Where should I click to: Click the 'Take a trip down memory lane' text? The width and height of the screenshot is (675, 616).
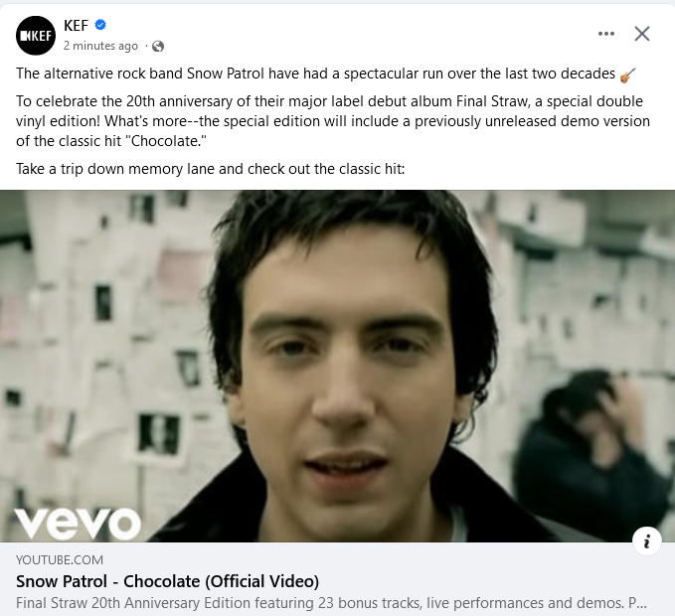tap(210, 169)
